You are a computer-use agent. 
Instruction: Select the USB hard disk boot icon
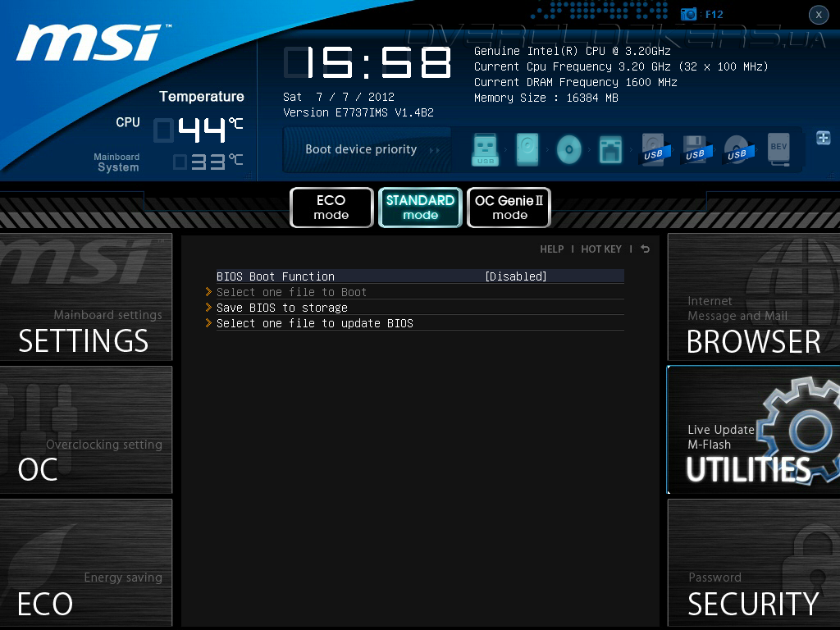[654, 149]
